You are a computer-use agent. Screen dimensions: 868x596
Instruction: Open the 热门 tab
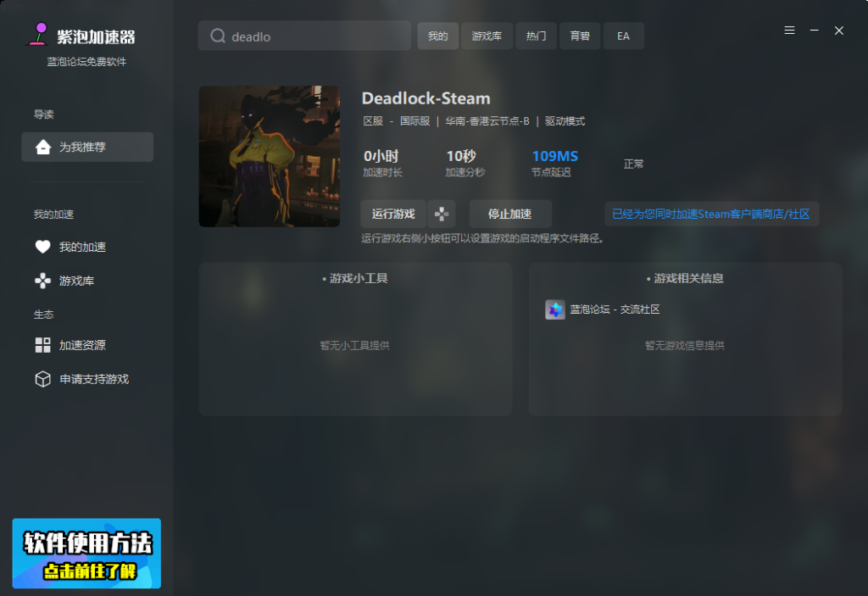536,36
